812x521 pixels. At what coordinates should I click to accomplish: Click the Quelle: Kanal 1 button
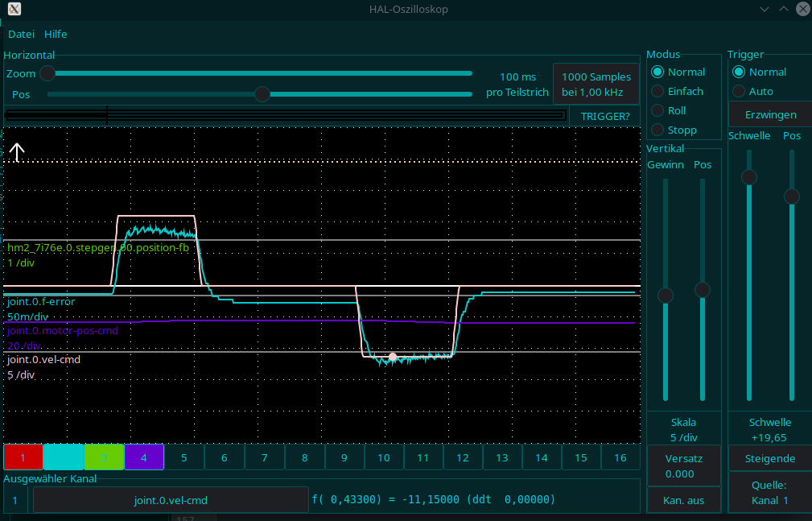(x=770, y=493)
